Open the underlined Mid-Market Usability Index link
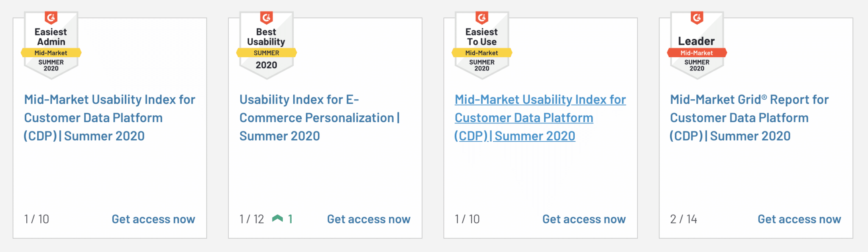 tap(540, 118)
